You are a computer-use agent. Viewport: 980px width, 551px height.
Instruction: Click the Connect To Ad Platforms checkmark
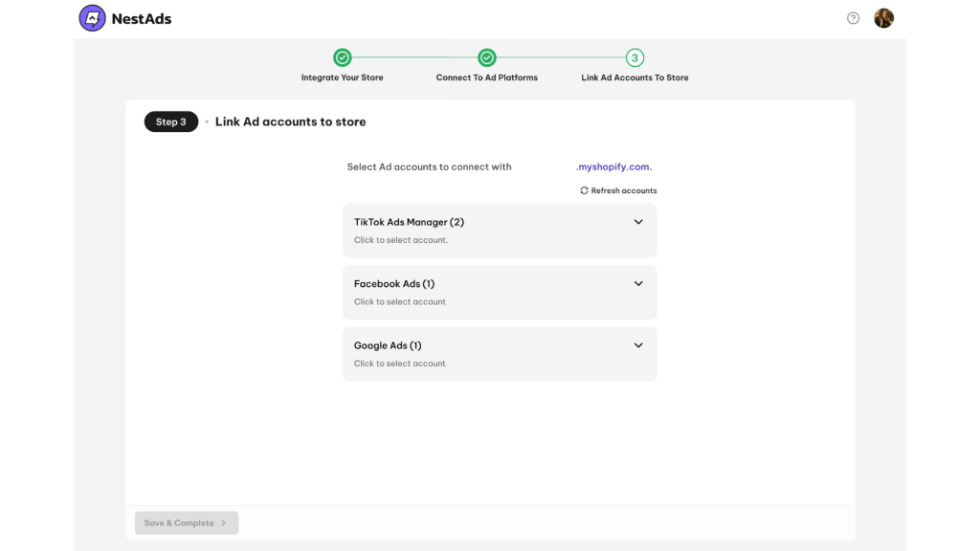(487, 57)
